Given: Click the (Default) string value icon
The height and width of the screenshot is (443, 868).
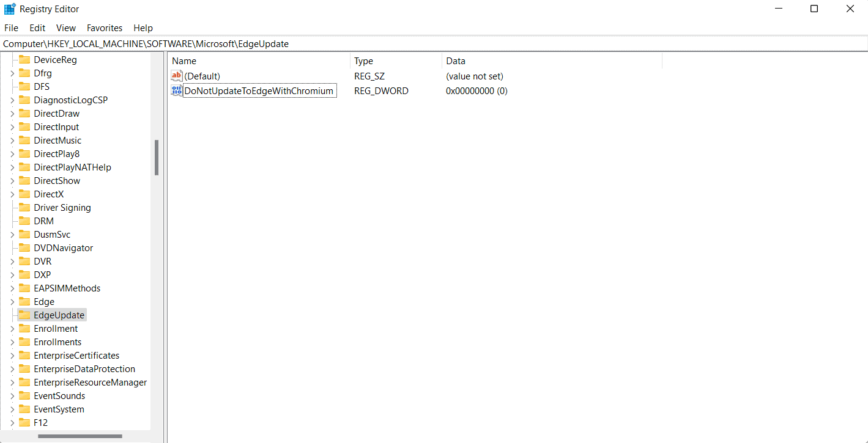Looking at the screenshot, I should coord(177,76).
